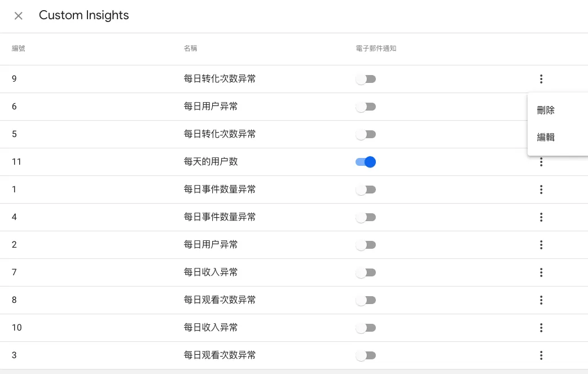Viewport: 588px width, 374px height.
Task: Click the 編號 column header
Action: point(19,49)
